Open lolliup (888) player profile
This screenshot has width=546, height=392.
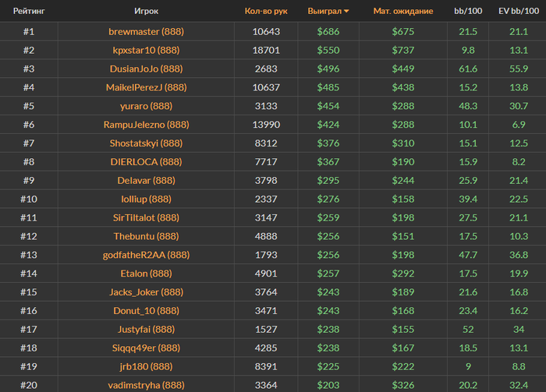coord(147,199)
